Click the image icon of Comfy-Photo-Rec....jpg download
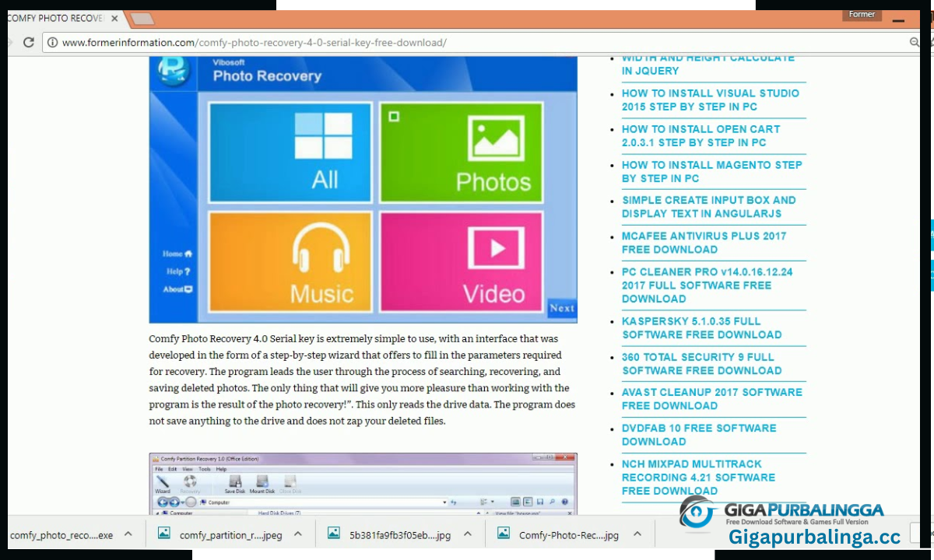 click(503, 534)
